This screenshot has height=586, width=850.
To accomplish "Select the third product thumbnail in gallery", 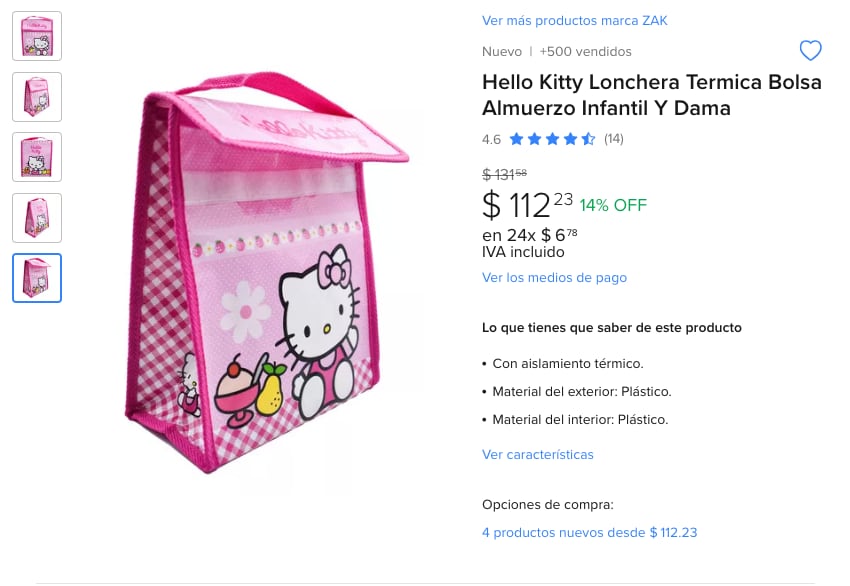I will [x=37, y=157].
